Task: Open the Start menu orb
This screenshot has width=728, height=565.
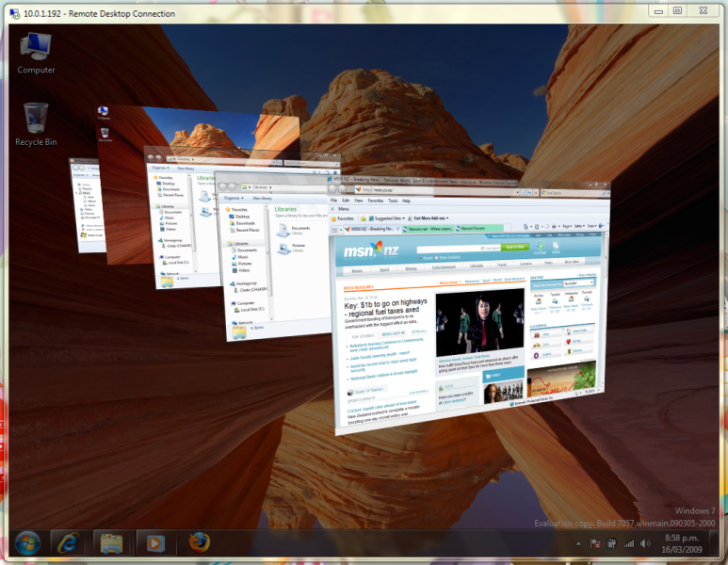Action: (x=26, y=542)
